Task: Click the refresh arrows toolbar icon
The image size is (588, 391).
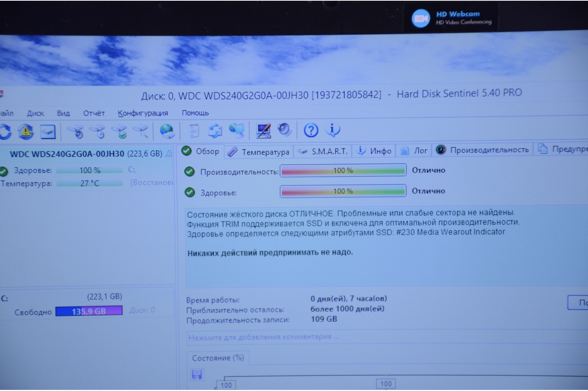Action: [x=5, y=132]
